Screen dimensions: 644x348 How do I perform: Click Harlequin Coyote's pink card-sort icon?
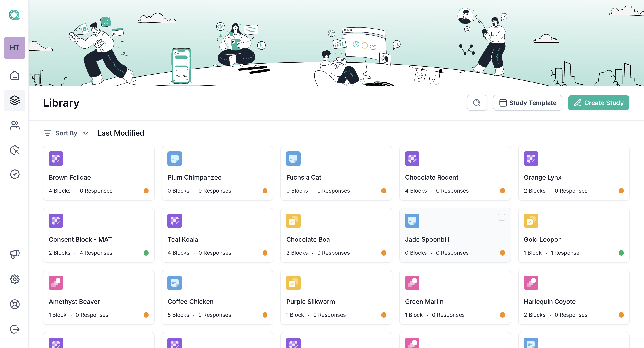click(531, 283)
